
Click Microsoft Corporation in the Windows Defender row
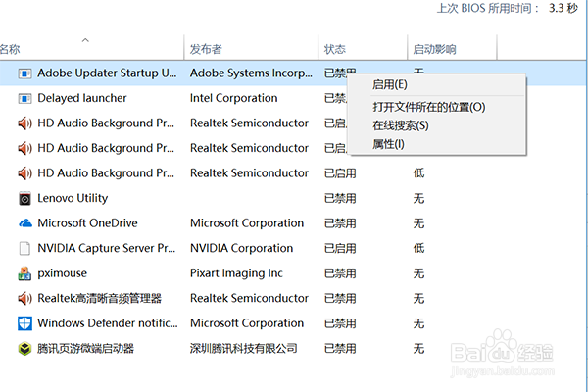click(x=247, y=323)
